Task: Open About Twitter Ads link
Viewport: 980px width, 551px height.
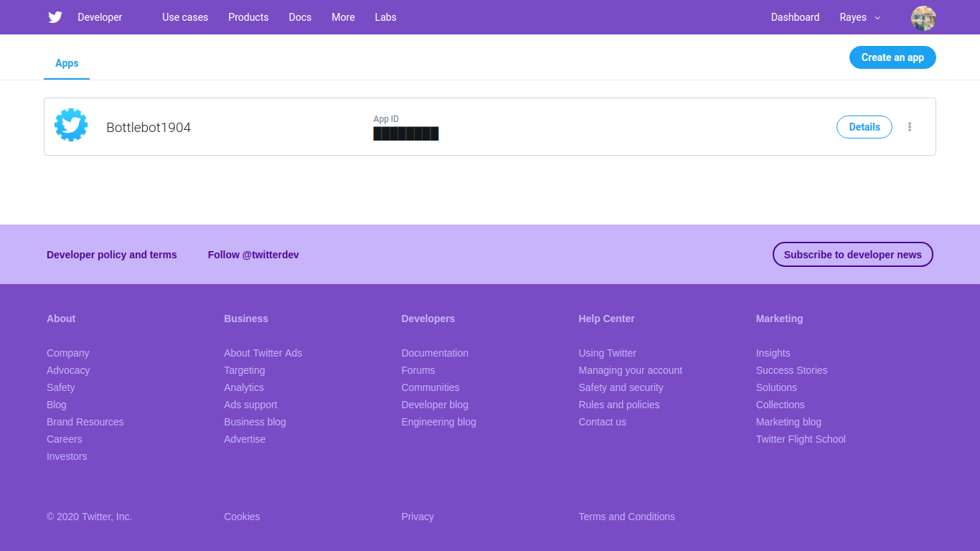Action: tap(263, 353)
